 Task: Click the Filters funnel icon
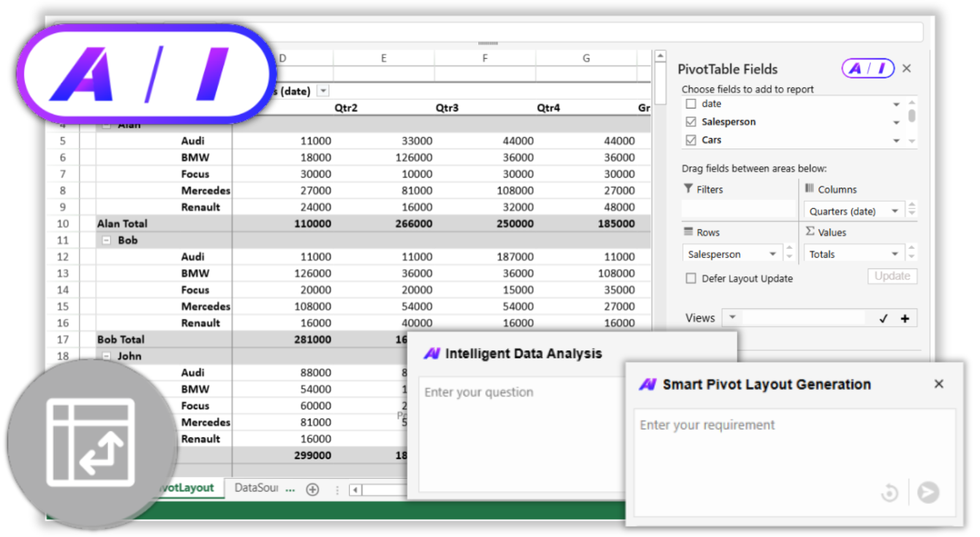(688, 189)
